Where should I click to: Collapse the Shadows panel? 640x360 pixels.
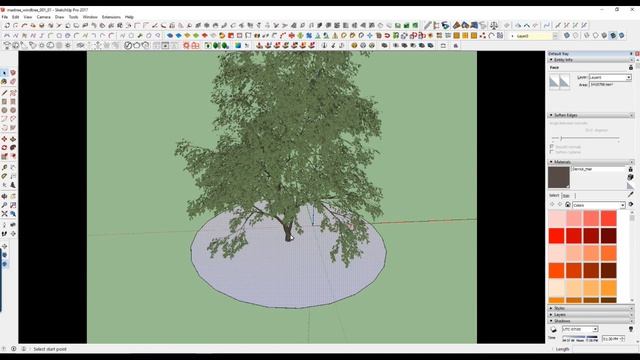click(x=551, y=321)
